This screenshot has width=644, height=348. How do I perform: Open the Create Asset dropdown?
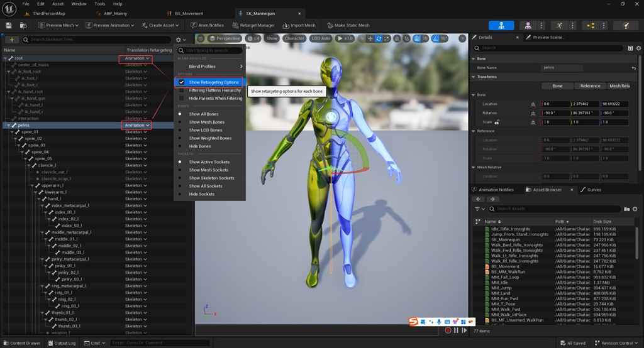(x=160, y=26)
